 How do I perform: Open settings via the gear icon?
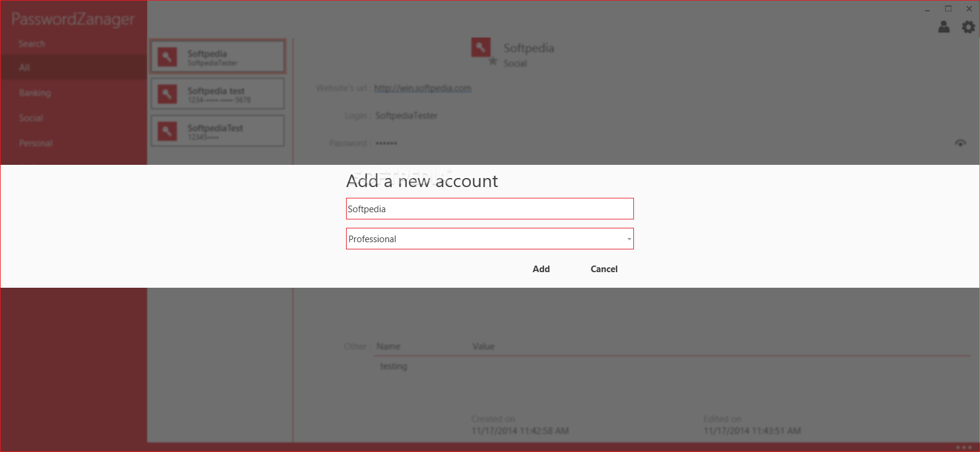click(968, 27)
